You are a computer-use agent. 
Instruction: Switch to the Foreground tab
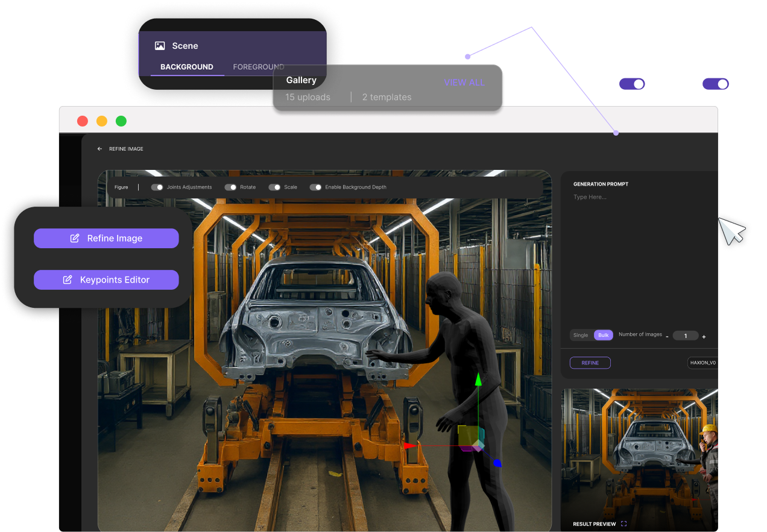(x=258, y=67)
